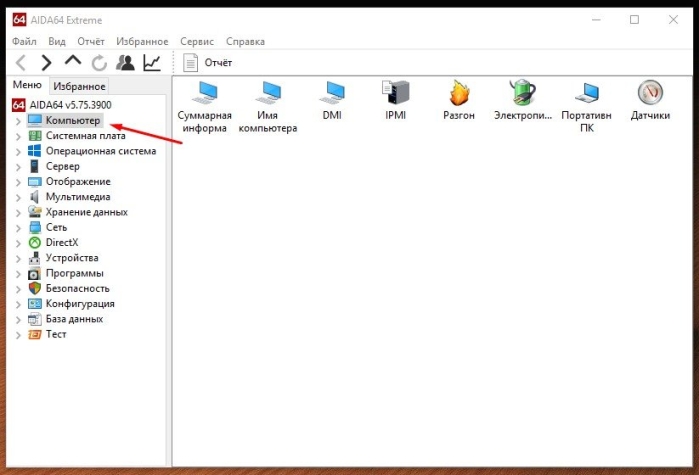
Task: Expand the Безопасность tree node
Action: point(18,289)
